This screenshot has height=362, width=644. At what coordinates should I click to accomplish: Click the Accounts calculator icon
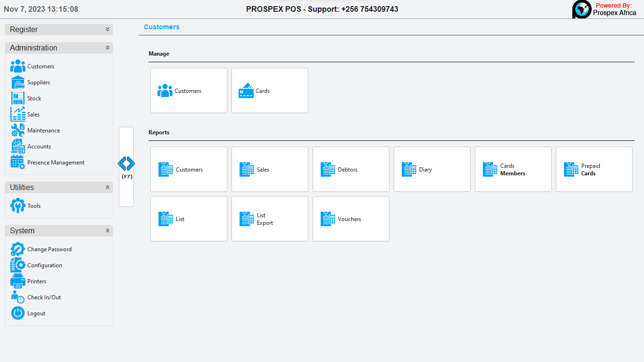tap(18, 147)
